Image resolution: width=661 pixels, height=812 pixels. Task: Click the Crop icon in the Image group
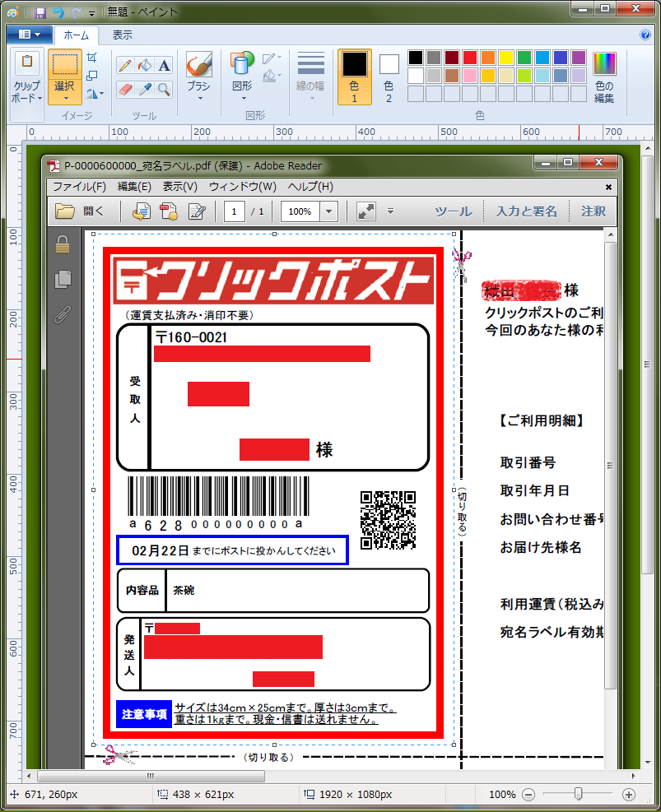point(92,58)
